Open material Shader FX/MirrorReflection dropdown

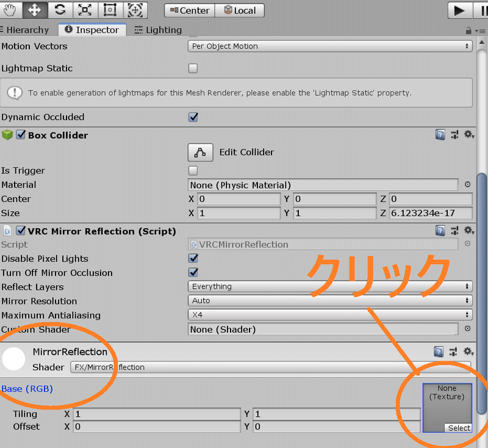tap(270, 367)
